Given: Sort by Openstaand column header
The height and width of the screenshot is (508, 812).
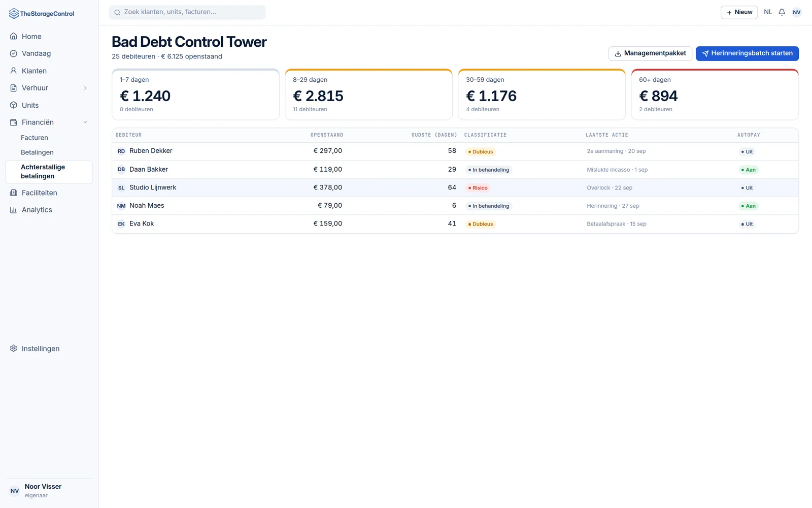Looking at the screenshot, I should [327, 135].
